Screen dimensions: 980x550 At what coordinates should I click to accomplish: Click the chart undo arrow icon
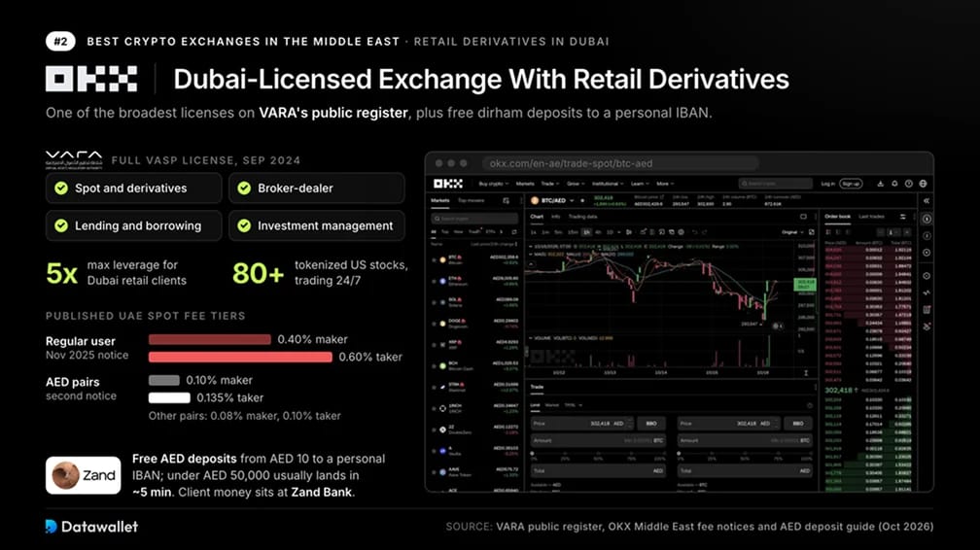click(696, 232)
